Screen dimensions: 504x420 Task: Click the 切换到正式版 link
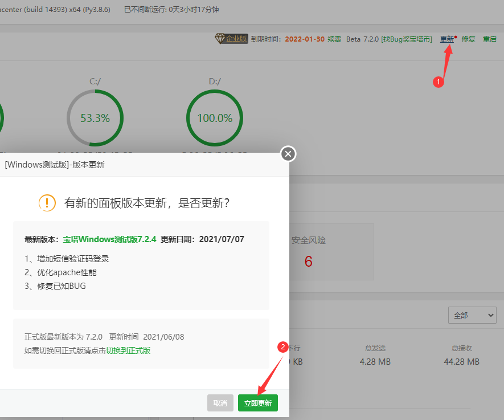point(128,350)
